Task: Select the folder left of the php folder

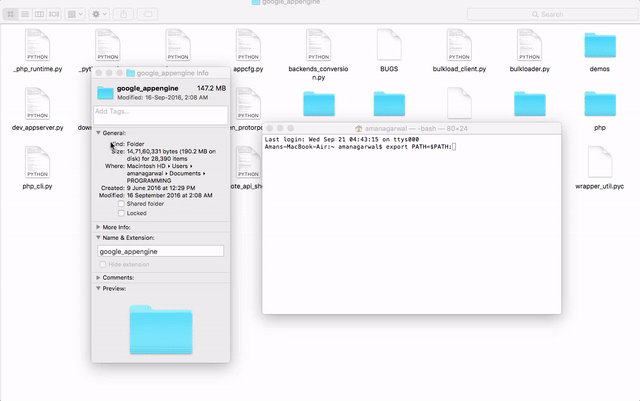Action: (x=529, y=104)
